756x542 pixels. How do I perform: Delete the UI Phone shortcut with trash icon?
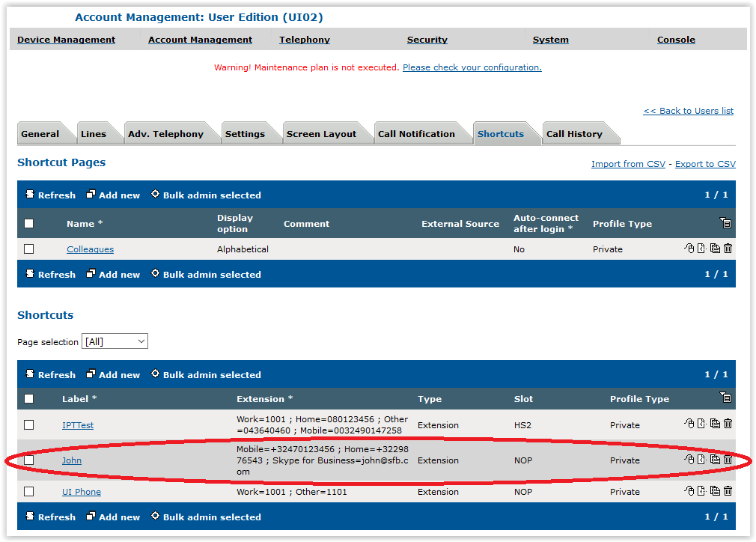pyautogui.click(x=728, y=491)
